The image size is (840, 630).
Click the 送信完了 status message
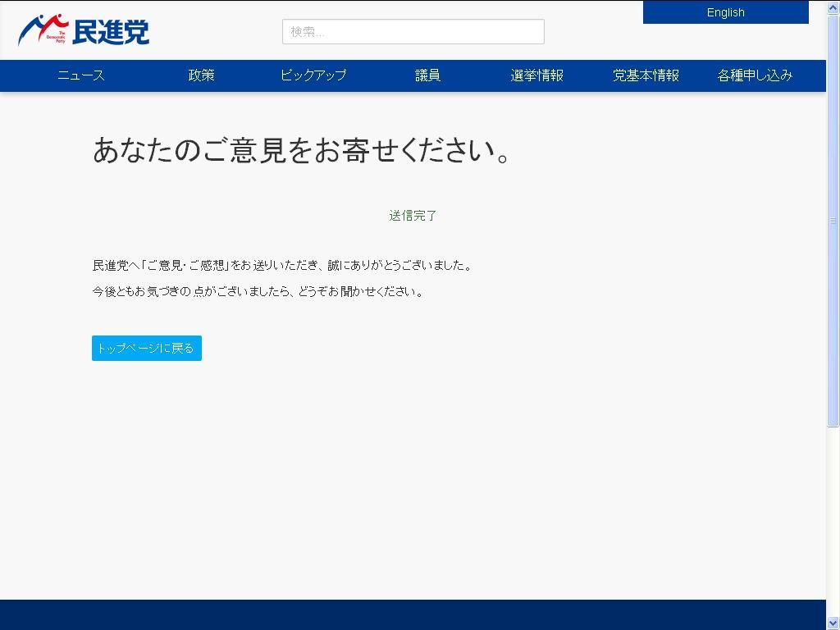click(413, 216)
